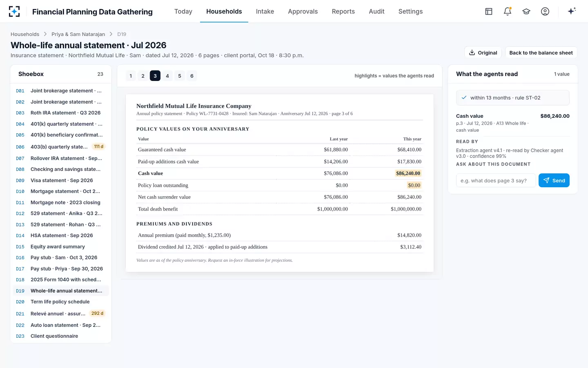The image size is (588, 368).
Task: Select D14 HSA statement Sep 2026
Action: pyautogui.click(x=61, y=236)
